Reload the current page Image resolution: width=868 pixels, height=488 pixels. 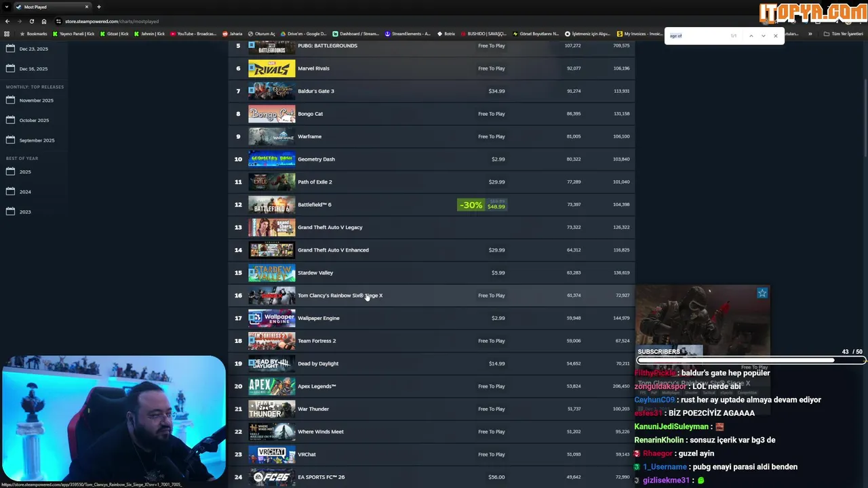(x=32, y=21)
